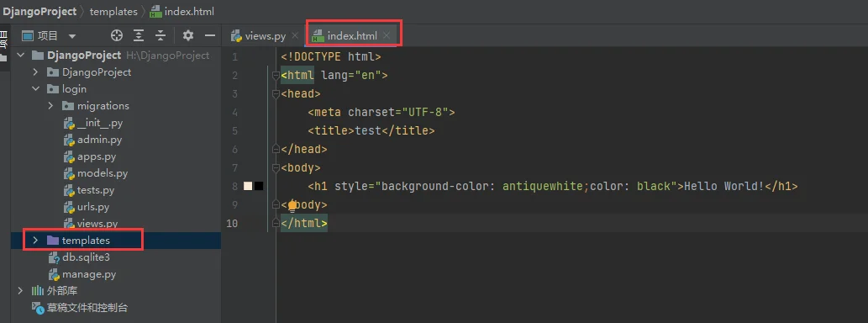Click the DjangoProject breadcrumb in path bar
The height and width of the screenshot is (323, 868).
click(x=39, y=11)
